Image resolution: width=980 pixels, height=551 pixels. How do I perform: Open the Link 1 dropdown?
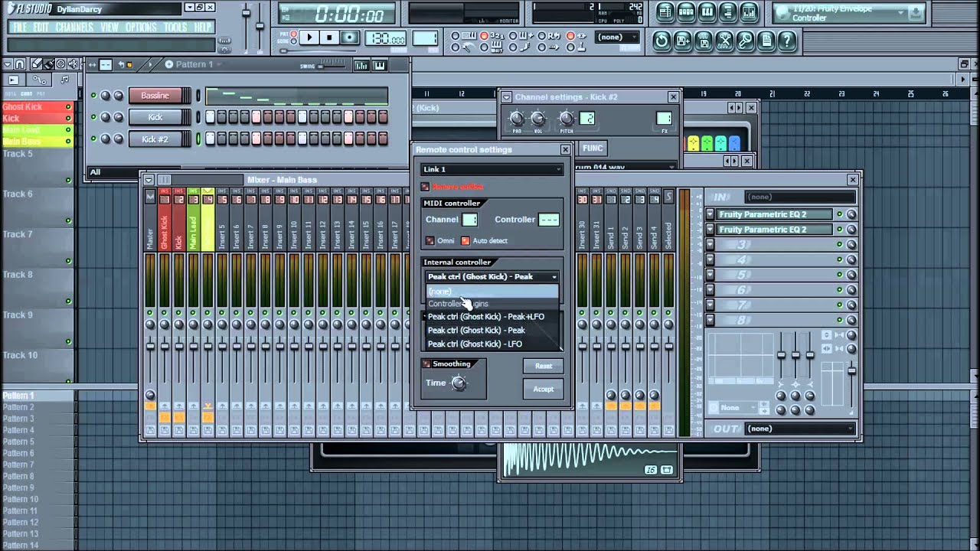(492, 169)
